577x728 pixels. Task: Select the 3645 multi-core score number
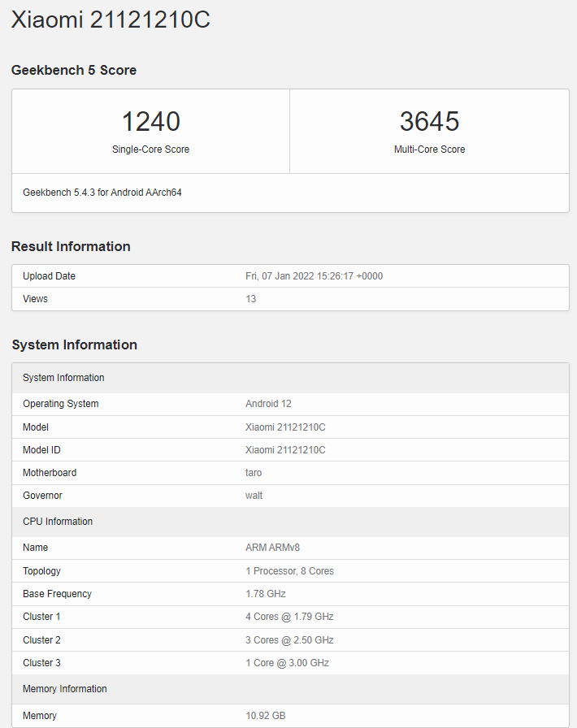429,121
